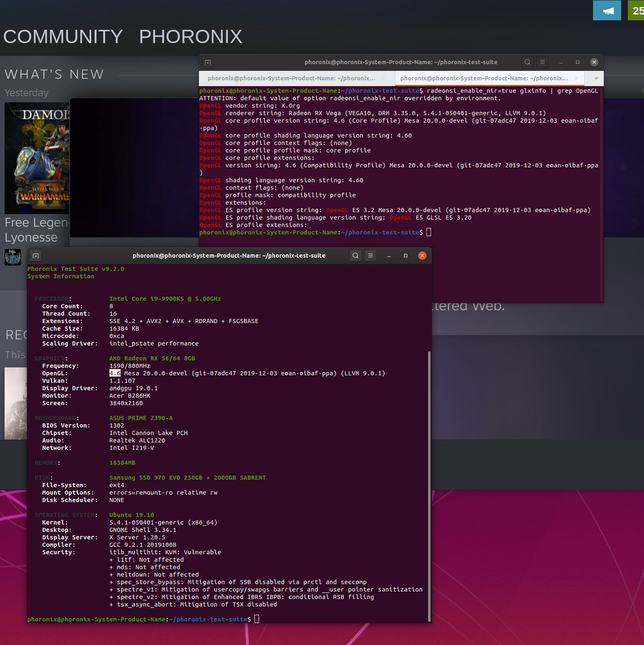Open a new tab in the glxinfo terminal window
This screenshot has width=644, height=645.
pos(208,62)
